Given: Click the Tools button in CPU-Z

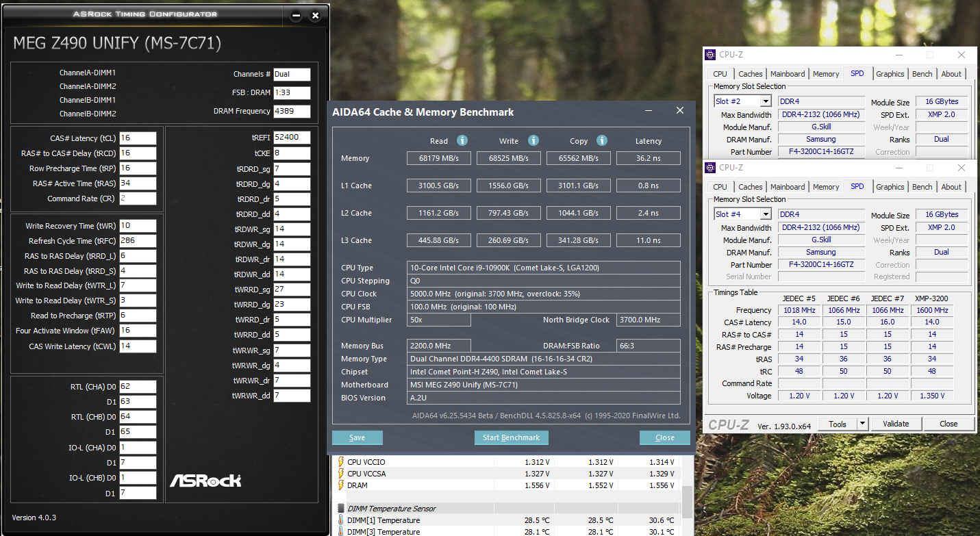Looking at the screenshot, I should (838, 424).
